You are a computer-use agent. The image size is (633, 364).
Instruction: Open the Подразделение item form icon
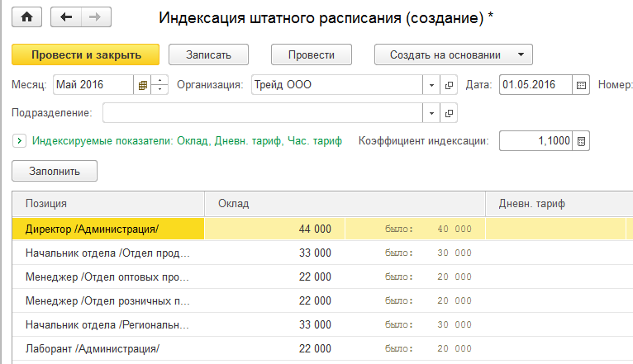[450, 112]
